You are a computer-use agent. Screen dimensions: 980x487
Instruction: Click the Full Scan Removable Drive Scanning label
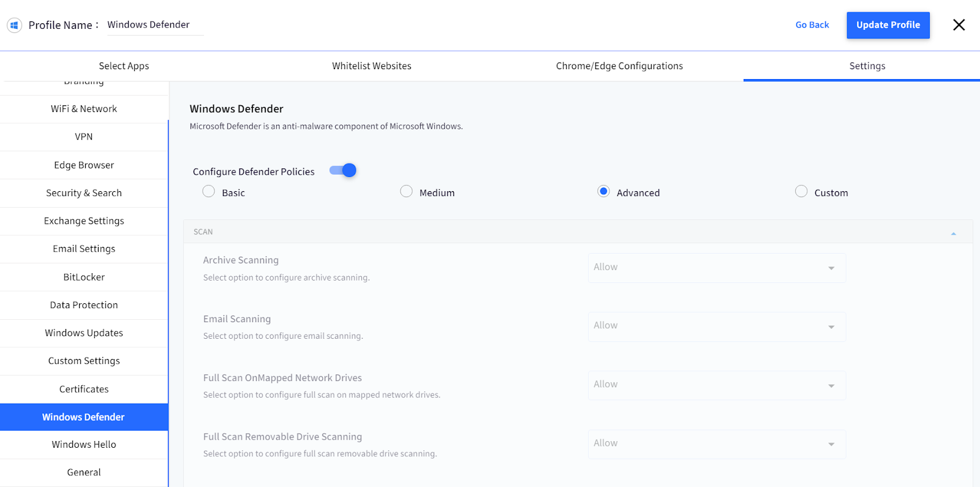click(x=282, y=437)
